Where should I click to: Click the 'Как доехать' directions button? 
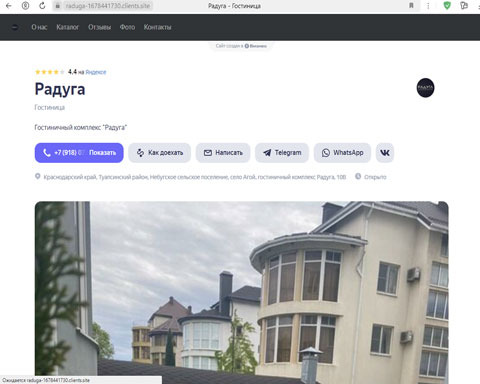coord(160,153)
